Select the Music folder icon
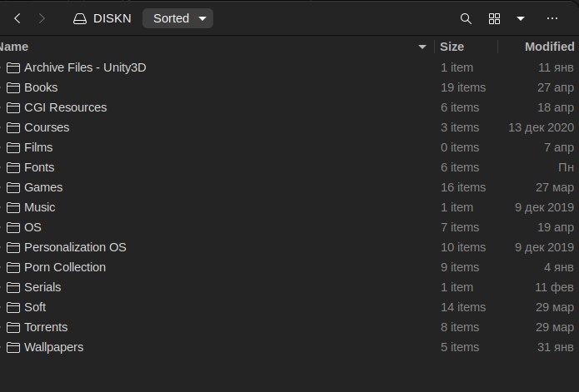The image size is (579, 392). 13,207
